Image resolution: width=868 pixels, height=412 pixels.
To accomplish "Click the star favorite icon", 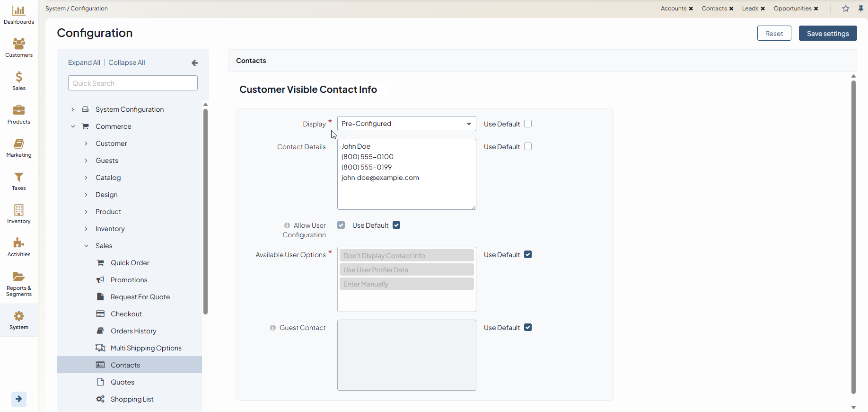I will coord(846,9).
